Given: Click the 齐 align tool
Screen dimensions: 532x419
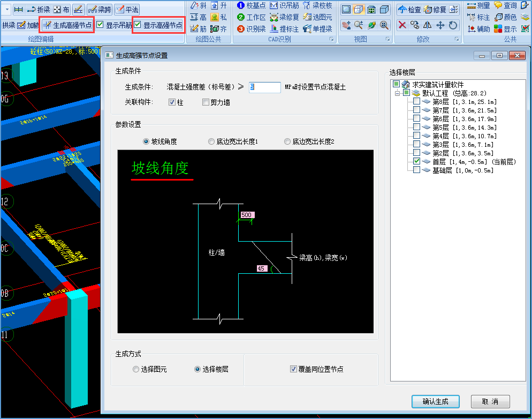Looking at the screenshot, I should point(219,29).
